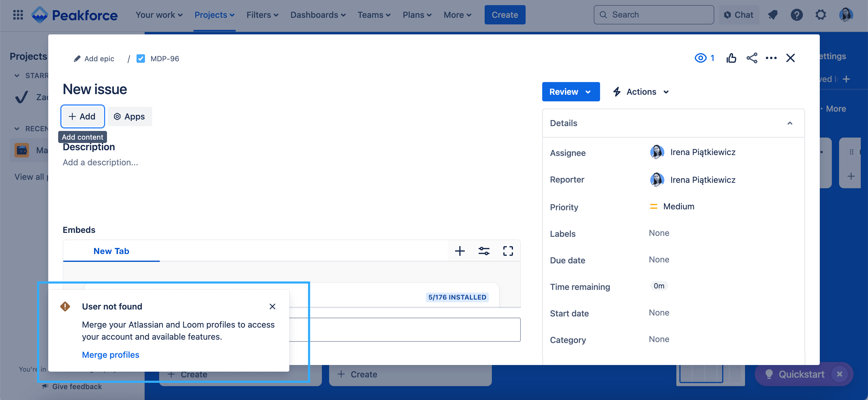
Task: Click the Add epic link
Action: tap(99, 59)
